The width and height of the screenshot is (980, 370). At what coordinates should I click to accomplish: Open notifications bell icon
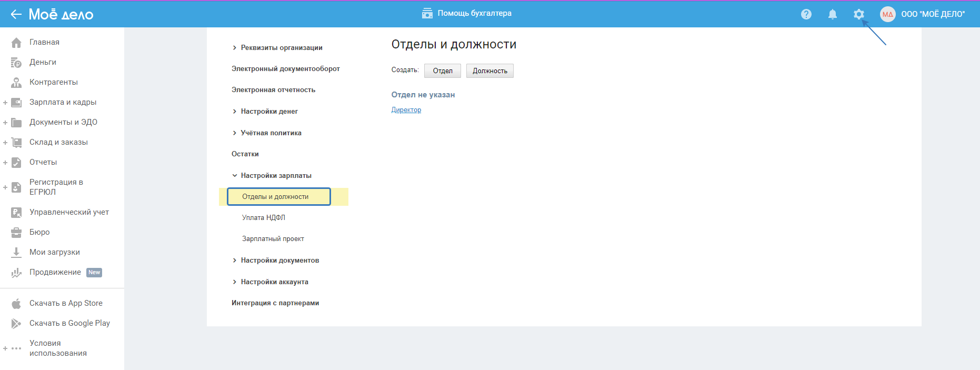click(832, 14)
